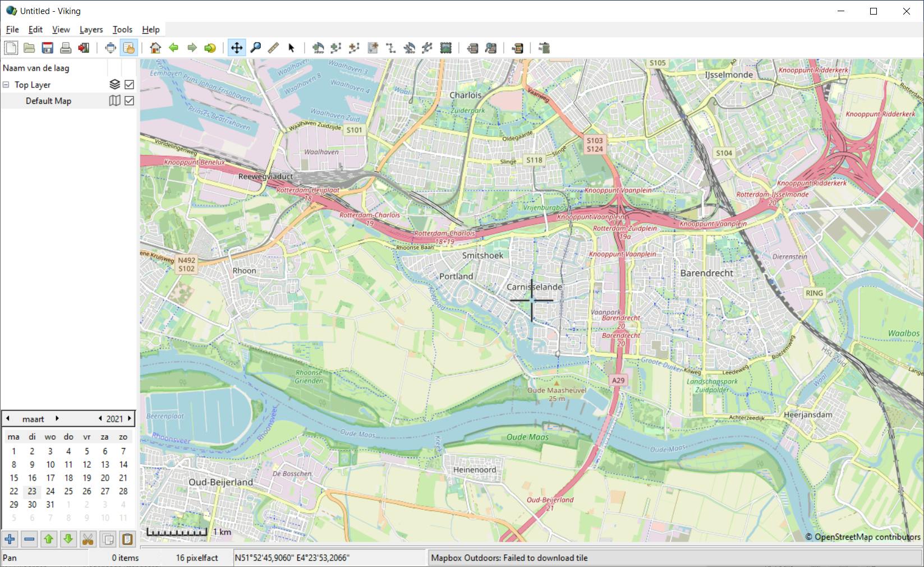Pick the Ruler measuring tool

tap(273, 48)
